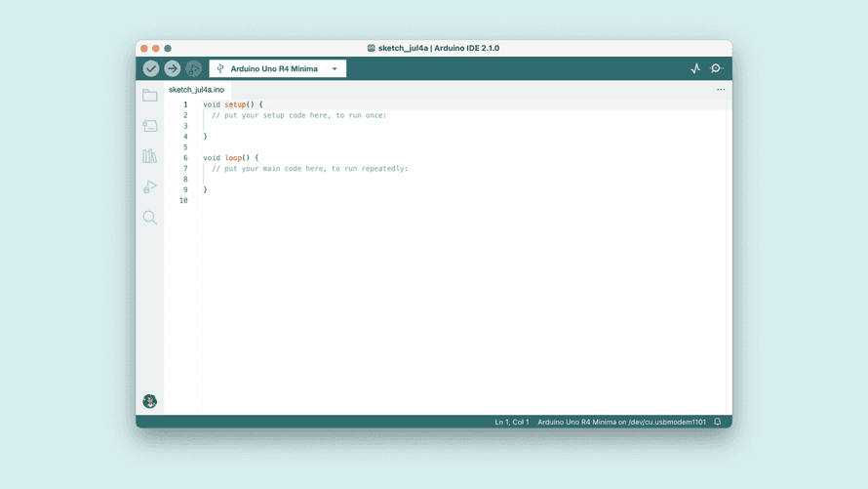Viewport: 868px width, 489px height.
Task: Open the editor tab three-dots menu
Action: 721,90
